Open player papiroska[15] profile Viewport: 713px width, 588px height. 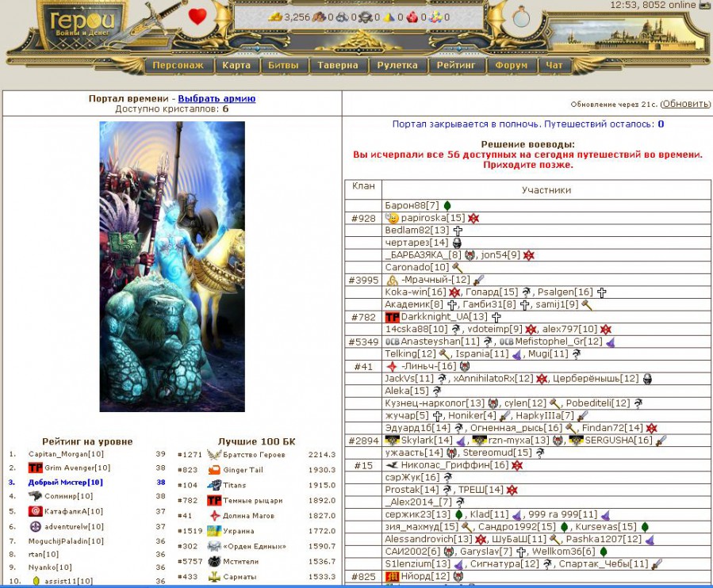[433, 218]
